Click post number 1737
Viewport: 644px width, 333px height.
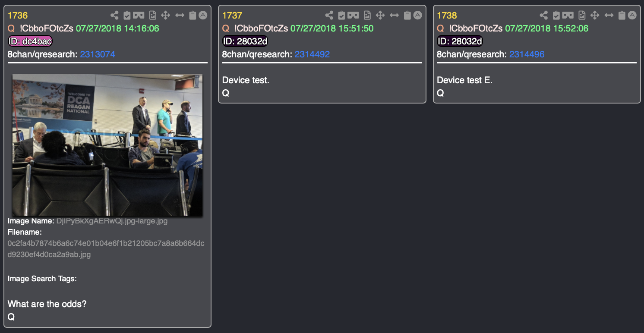[x=232, y=16]
